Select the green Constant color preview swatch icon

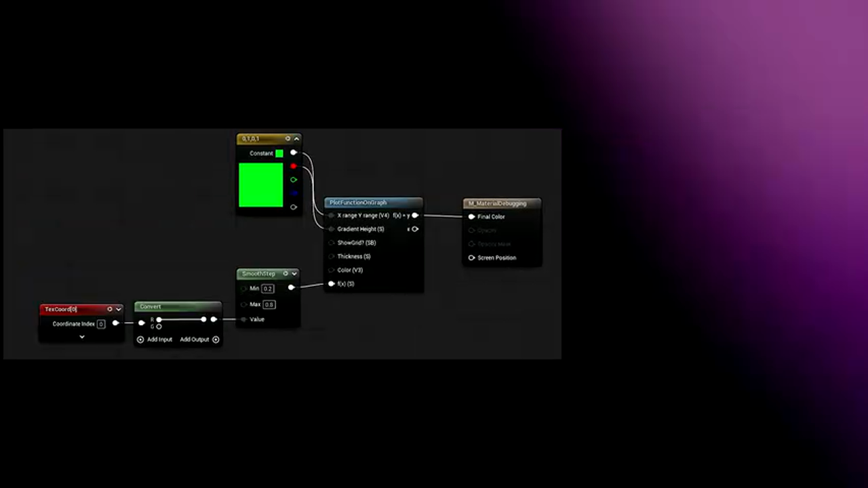(279, 153)
